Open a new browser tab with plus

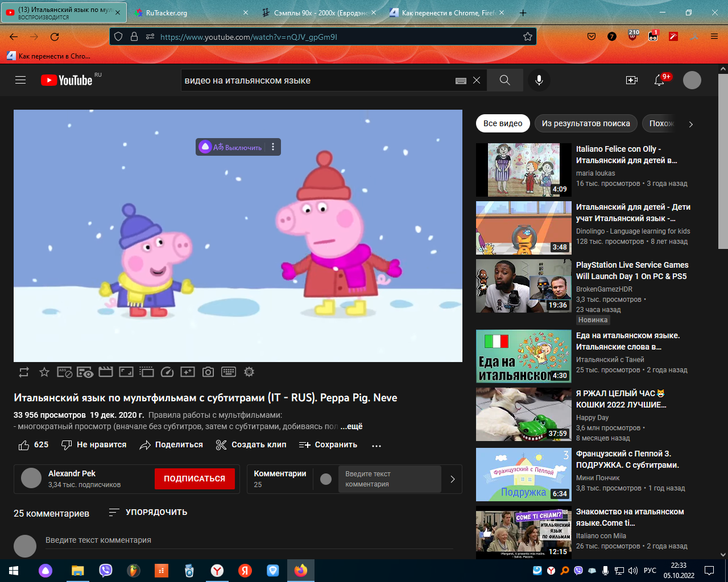pyautogui.click(x=523, y=13)
